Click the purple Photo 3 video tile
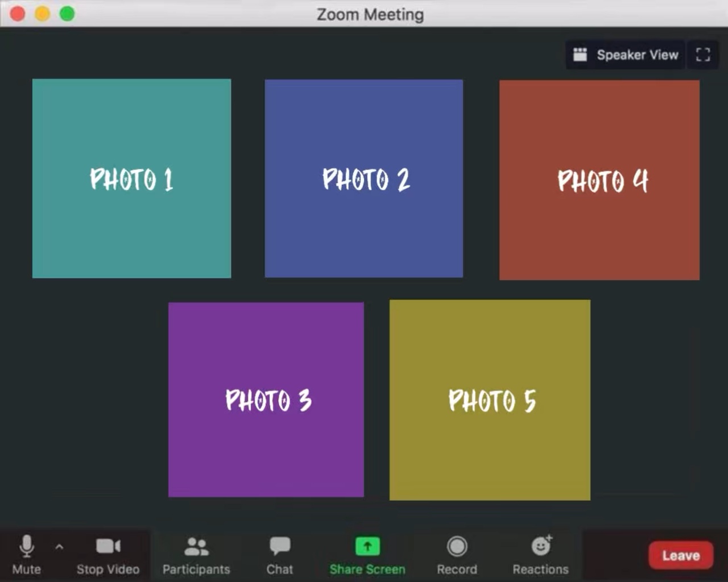The height and width of the screenshot is (582, 728). (x=266, y=399)
